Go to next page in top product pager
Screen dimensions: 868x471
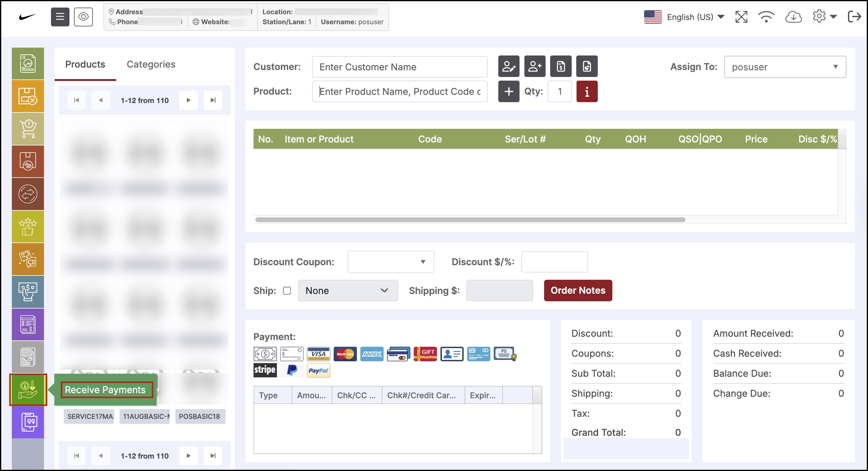[x=188, y=100]
